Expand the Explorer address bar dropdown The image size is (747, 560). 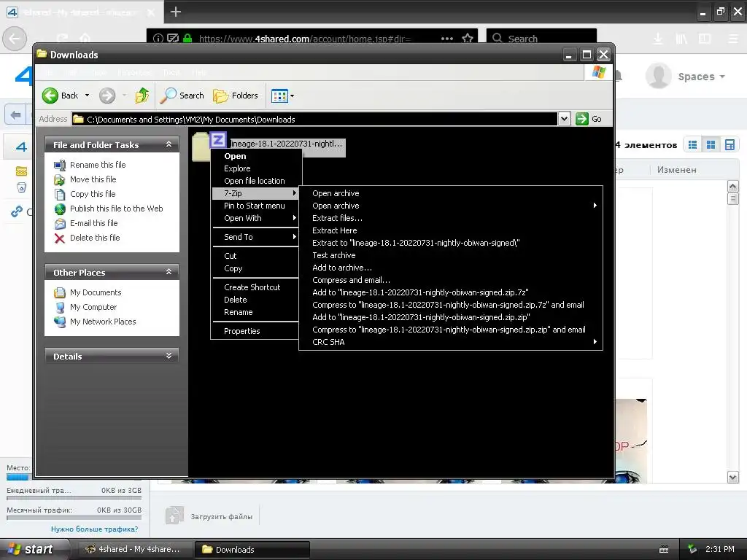[564, 119]
